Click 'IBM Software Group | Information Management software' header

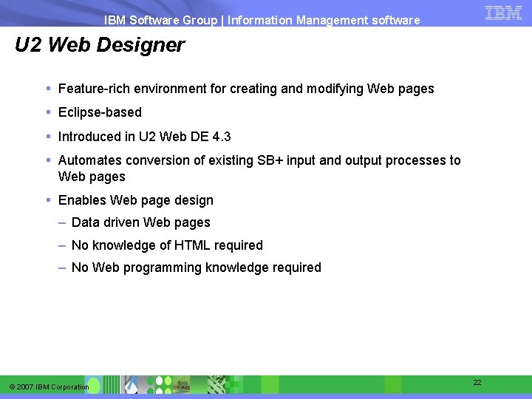(262, 20)
